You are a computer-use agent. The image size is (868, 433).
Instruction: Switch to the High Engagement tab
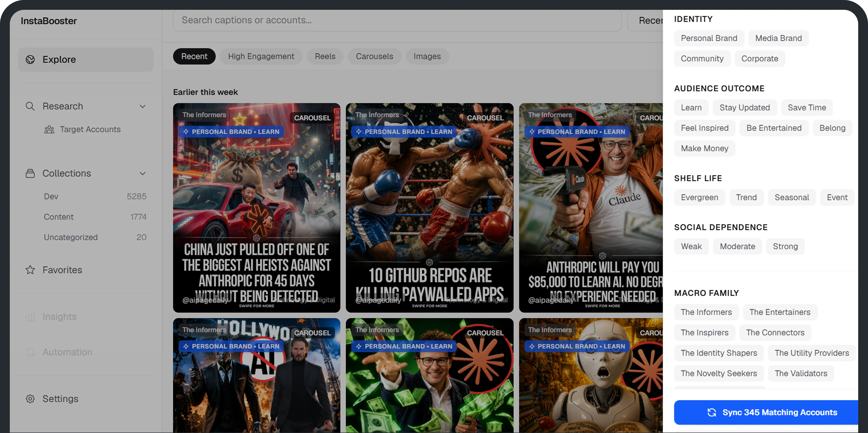(261, 56)
